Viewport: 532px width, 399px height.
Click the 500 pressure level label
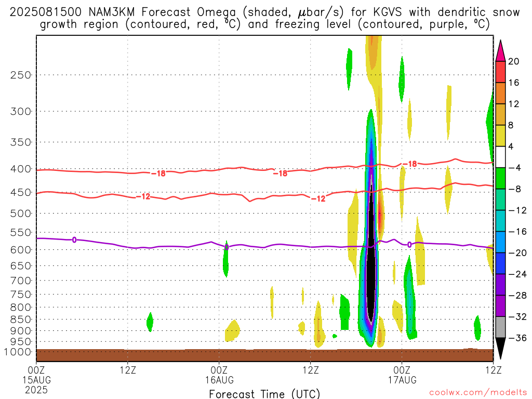21,214
